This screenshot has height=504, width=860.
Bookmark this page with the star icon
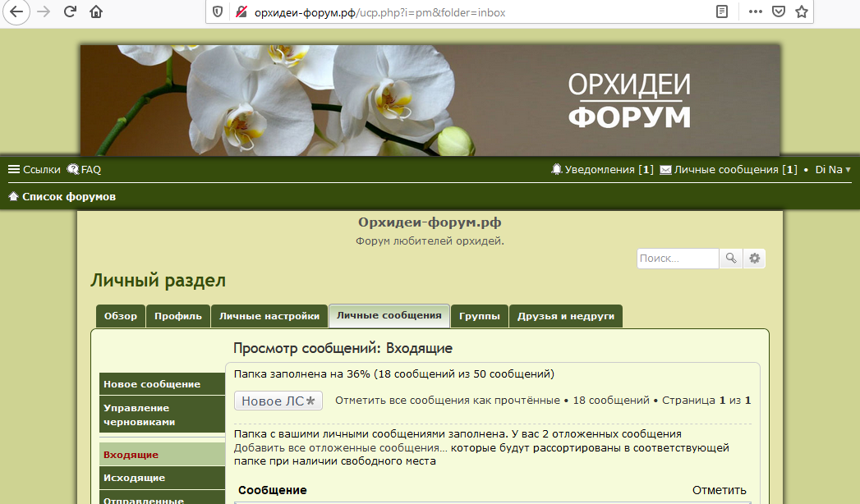(802, 11)
